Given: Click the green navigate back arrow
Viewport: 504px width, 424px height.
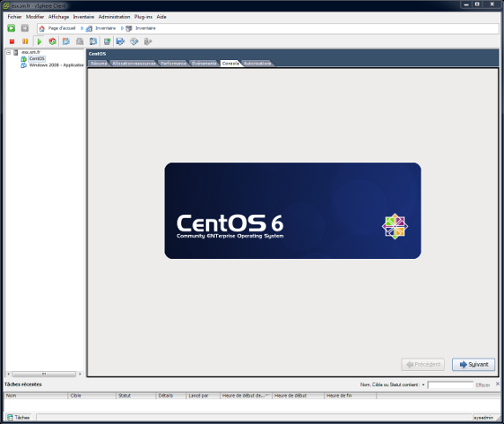Looking at the screenshot, I should point(11,28).
